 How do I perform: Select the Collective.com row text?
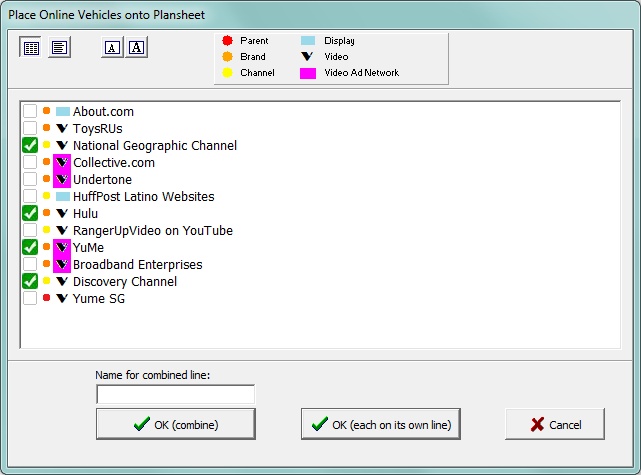pyautogui.click(x=114, y=162)
